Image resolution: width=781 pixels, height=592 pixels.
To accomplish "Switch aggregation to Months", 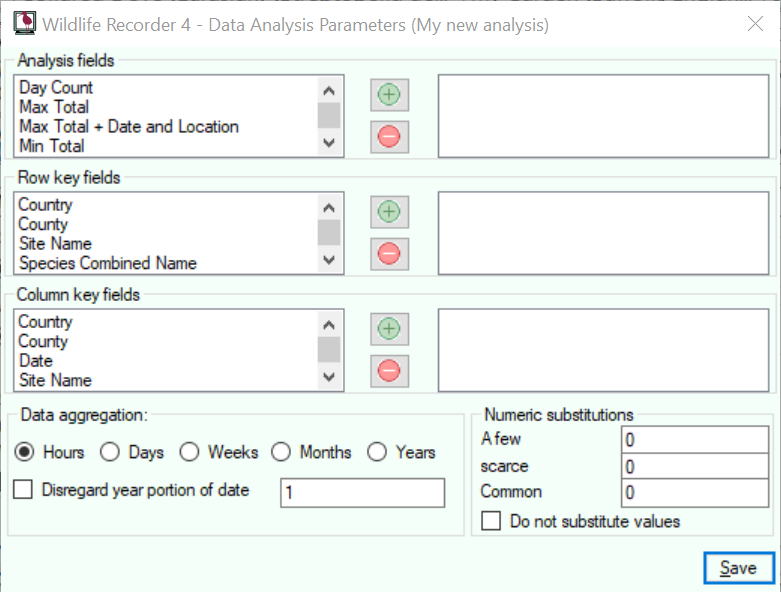I will 281,452.
